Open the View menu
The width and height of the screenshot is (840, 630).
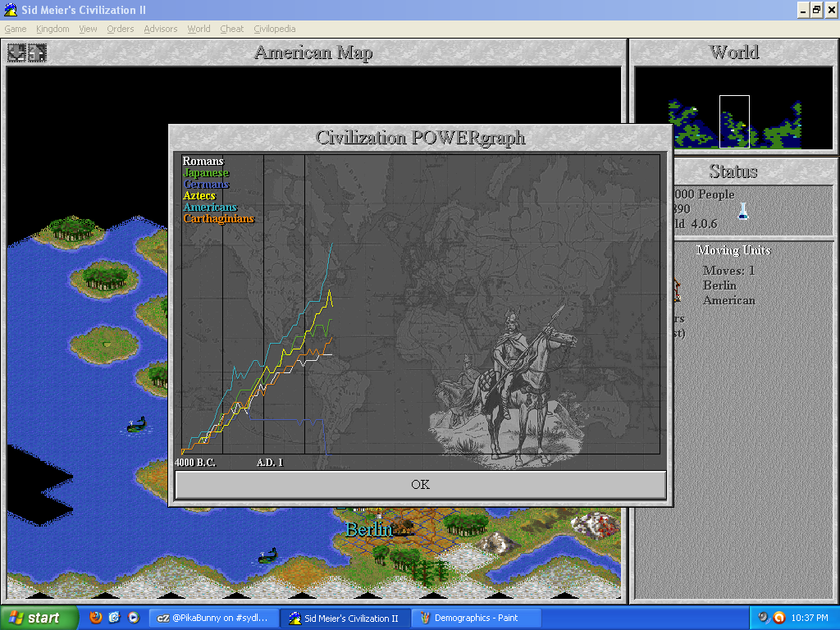pos(88,29)
